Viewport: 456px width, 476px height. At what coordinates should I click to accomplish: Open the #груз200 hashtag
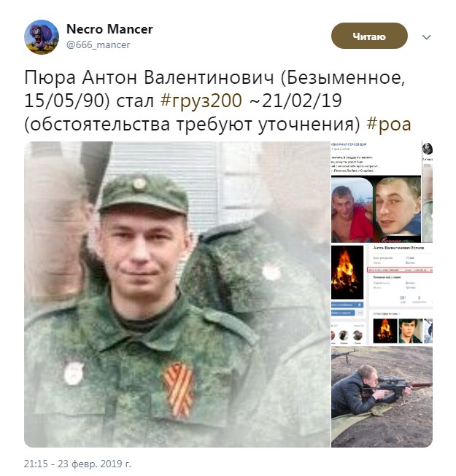[201, 101]
